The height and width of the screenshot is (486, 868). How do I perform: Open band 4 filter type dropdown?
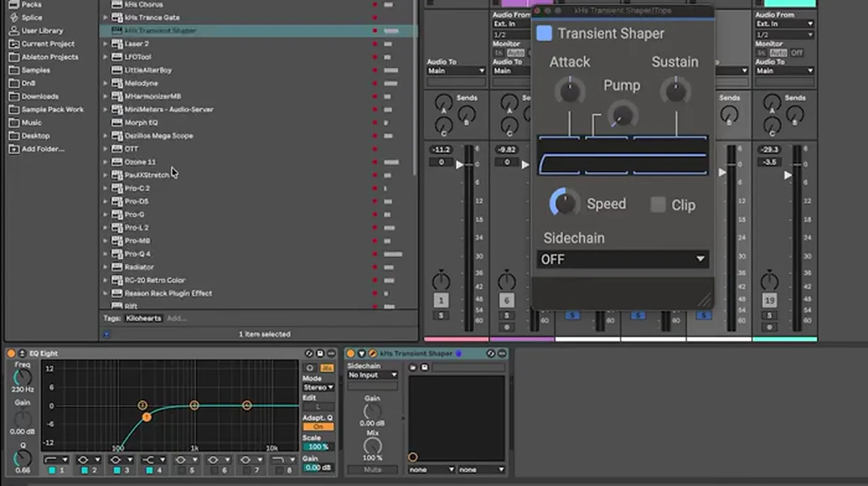point(154,460)
